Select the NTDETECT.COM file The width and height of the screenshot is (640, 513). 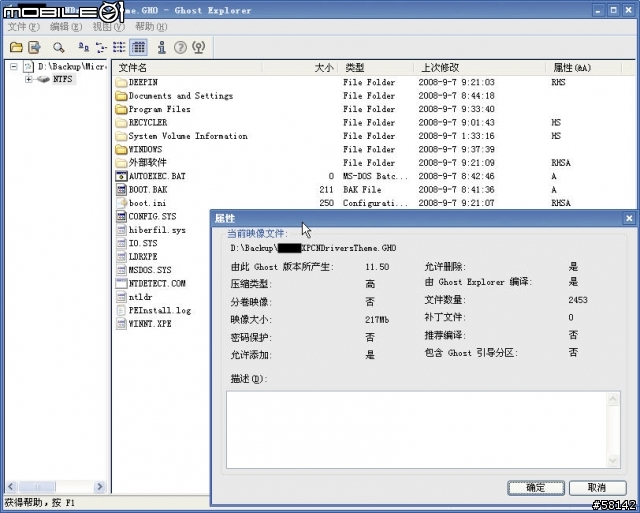pos(151,283)
